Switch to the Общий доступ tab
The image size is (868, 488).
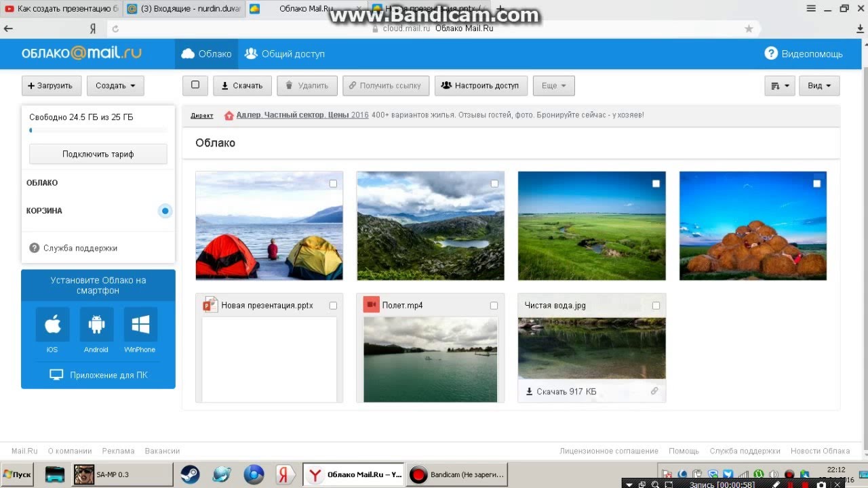click(x=285, y=54)
